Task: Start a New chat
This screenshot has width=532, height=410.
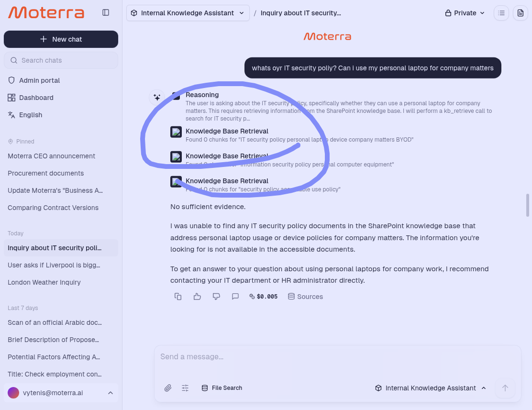Action: (61, 39)
